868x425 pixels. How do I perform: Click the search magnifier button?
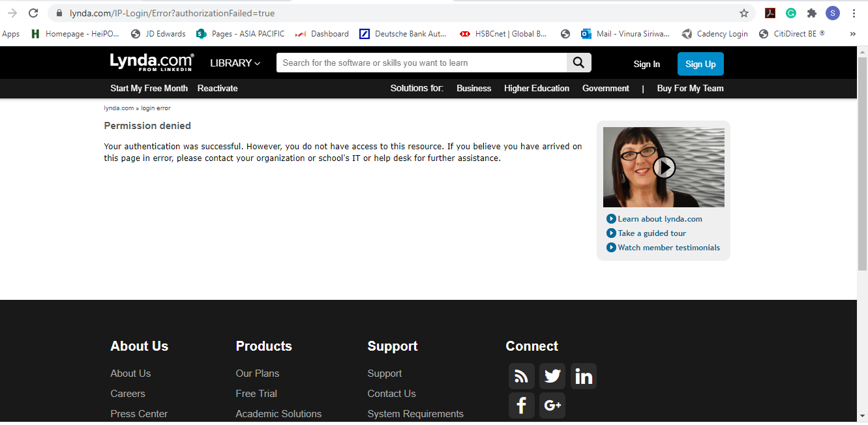pyautogui.click(x=579, y=63)
